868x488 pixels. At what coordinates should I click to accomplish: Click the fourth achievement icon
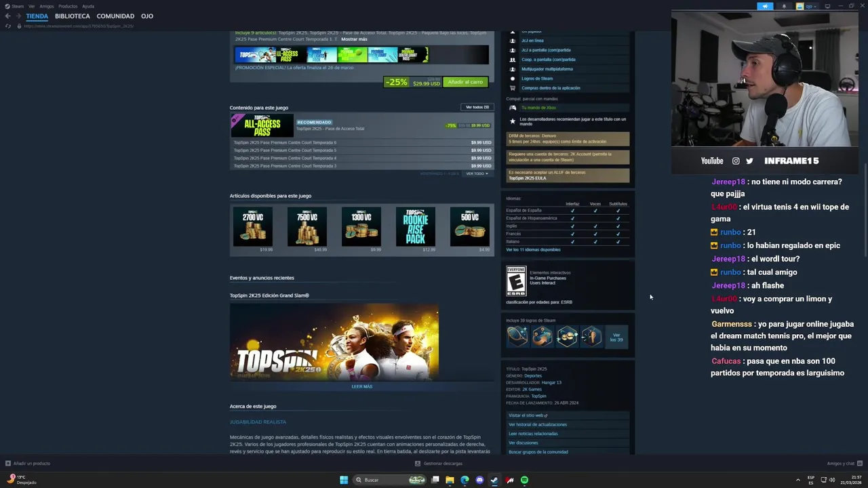tap(591, 335)
